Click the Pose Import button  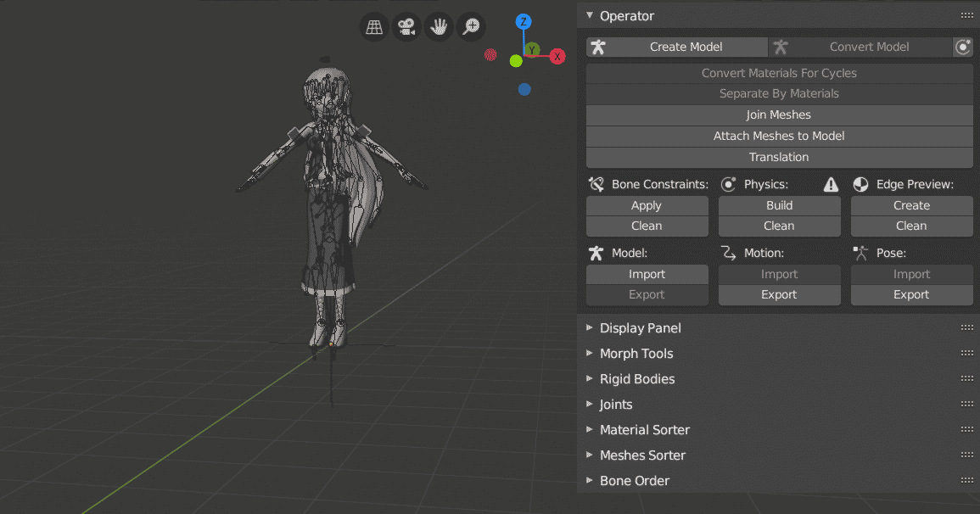912,274
